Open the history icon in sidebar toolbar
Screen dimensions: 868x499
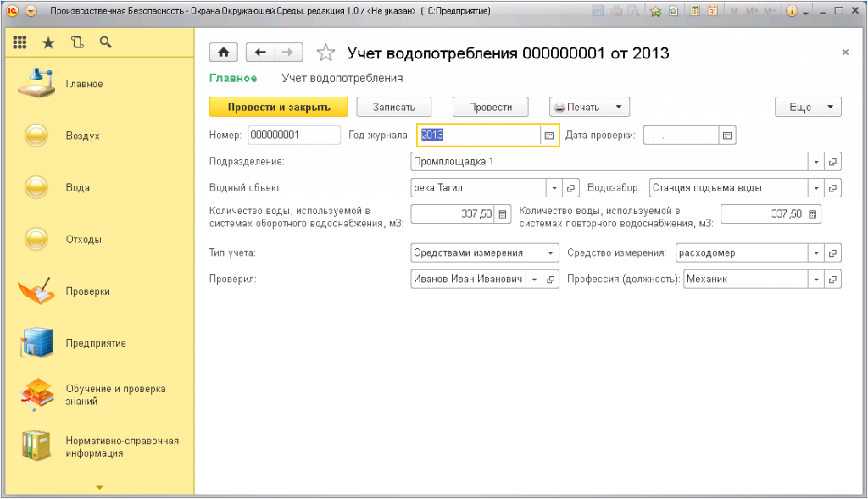78,42
